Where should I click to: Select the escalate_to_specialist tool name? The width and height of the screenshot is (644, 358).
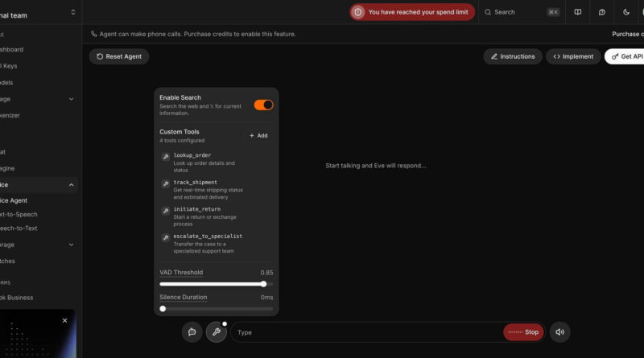pos(208,237)
